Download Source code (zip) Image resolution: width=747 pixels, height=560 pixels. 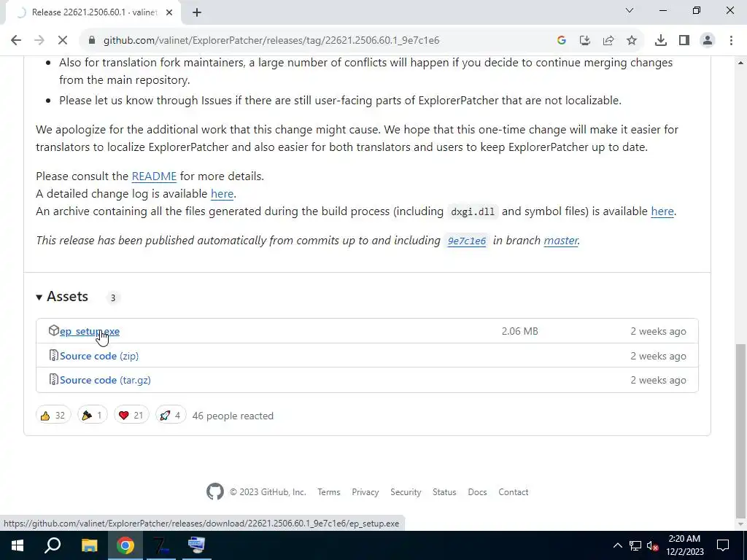(99, 356)
